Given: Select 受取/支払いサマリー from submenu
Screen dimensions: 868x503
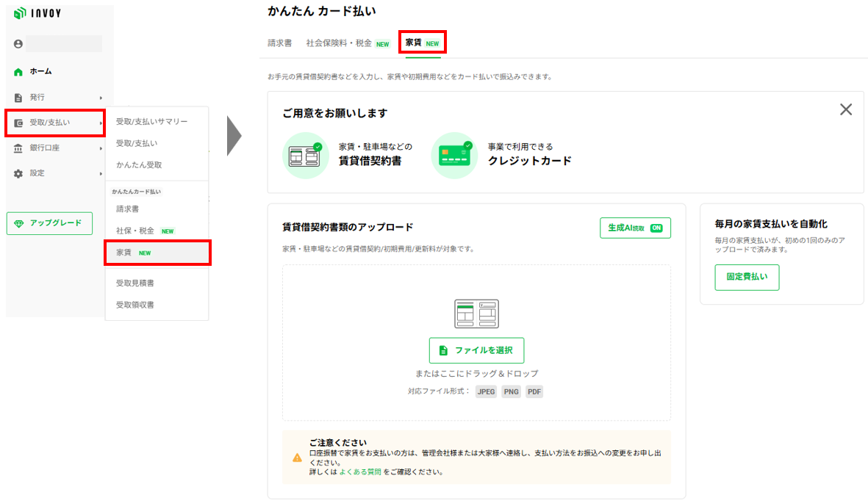Looking at the screenshot, I should pyautogui.click(x=151, y=121).
